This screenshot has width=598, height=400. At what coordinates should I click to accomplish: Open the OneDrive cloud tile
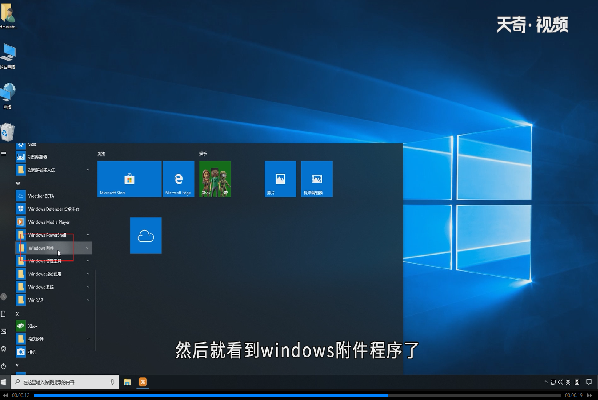[x=146, y=235]
